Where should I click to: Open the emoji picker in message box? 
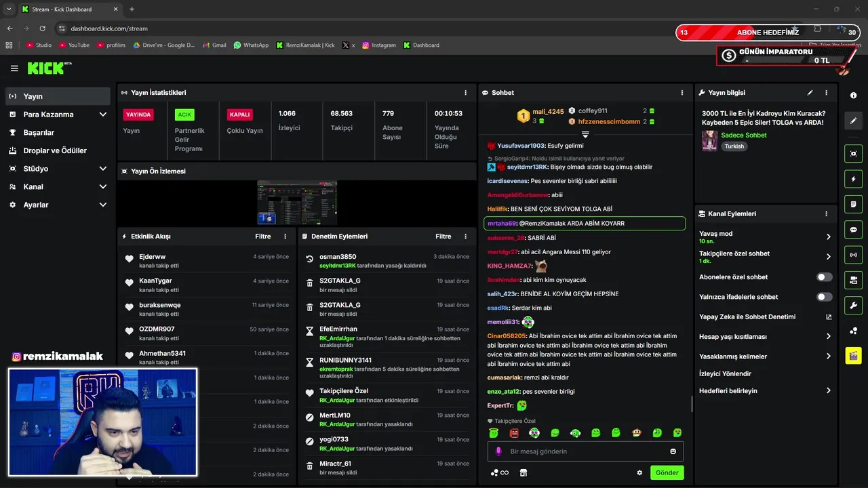pyautogui.click(x=673, y=451)
